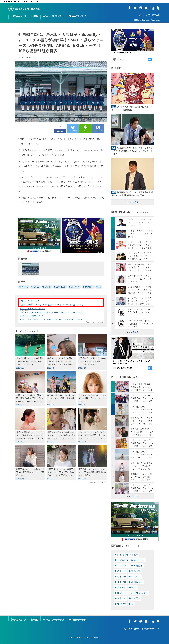Tweet the article with the ツイートする button
Image resolution: width=169 pixels, height=644 pixels.
73,128
